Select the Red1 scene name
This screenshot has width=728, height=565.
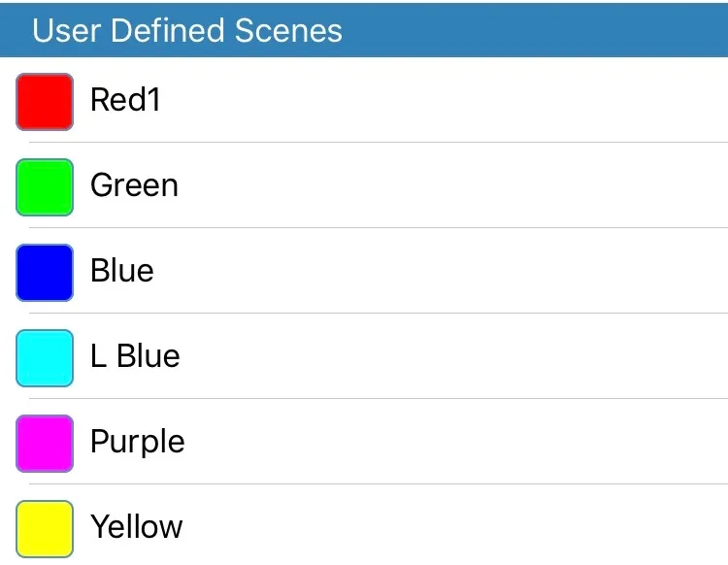pos(125,99)
